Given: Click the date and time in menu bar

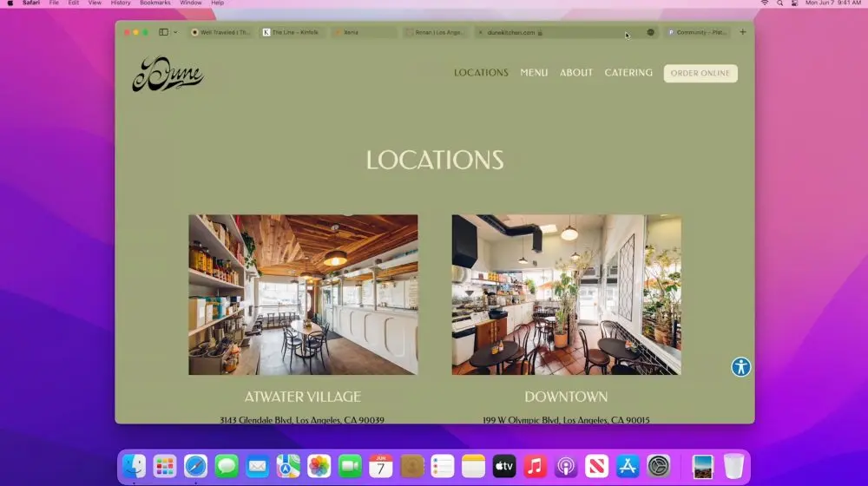Looking at the screenshot, I should (832, 3).
